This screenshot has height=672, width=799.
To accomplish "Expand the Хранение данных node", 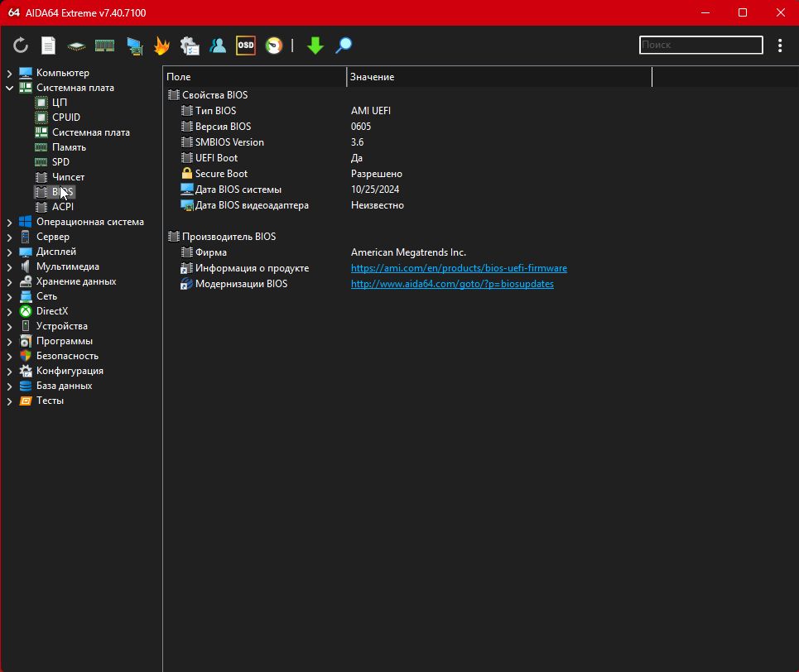I will click(9, 281).
